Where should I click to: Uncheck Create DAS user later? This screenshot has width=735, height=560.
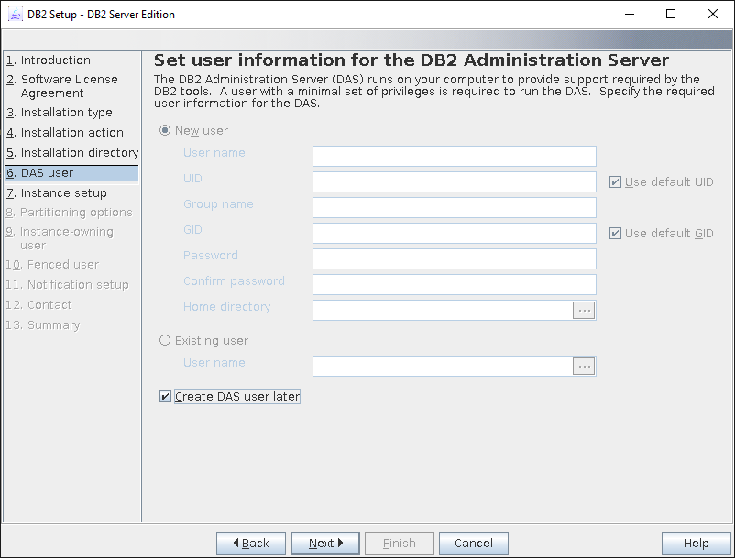tap(166, 397)
